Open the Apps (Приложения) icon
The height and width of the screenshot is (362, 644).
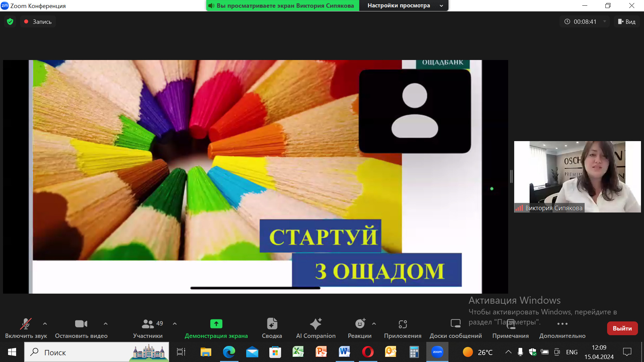point(402,324)
